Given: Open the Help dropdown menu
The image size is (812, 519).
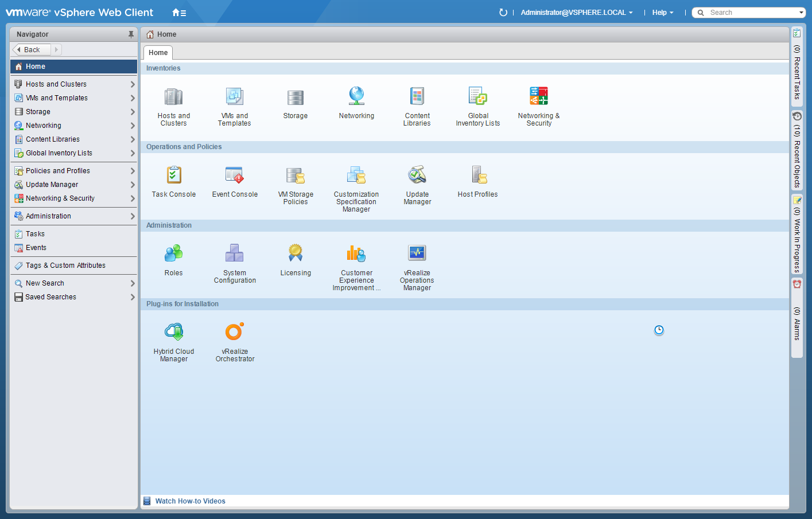Looking at the screenshot, I should [x=662, y=13].
